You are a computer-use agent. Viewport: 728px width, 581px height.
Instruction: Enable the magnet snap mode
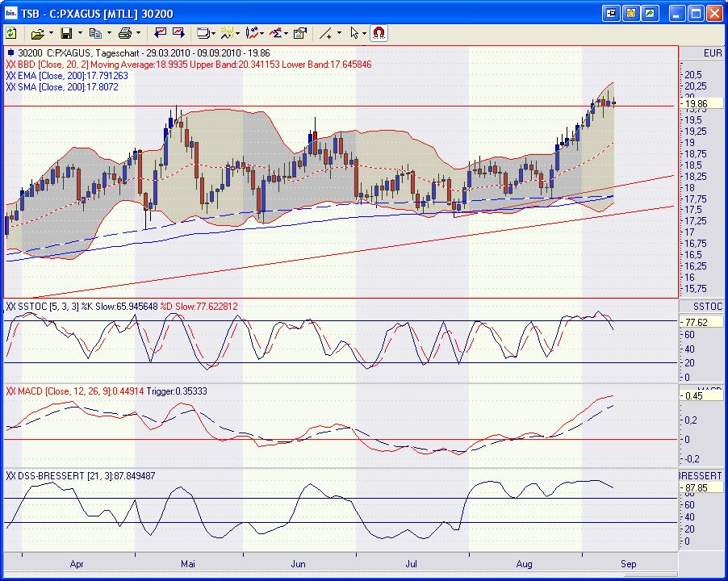click(x=379, y=33)
